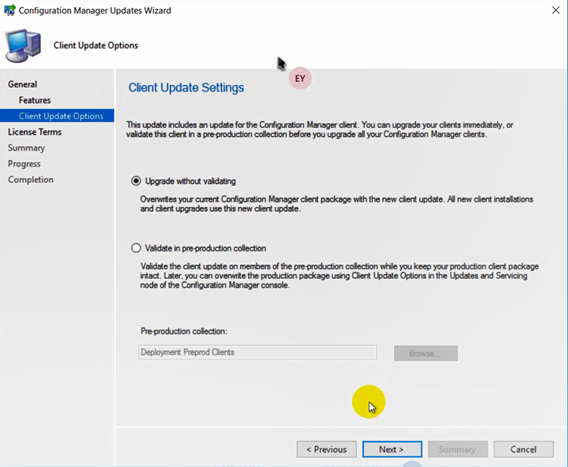The height and width of the screenshot is (467, 568).
Task: Go back with the Previous button
Action: (327, 449)
